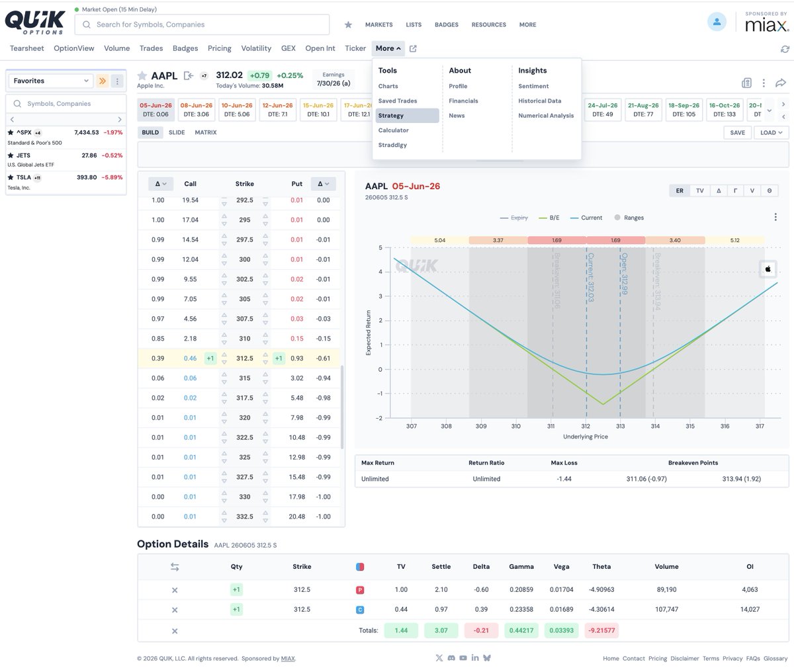Select the Δ delta chart mode

click(x=719, y=190)
